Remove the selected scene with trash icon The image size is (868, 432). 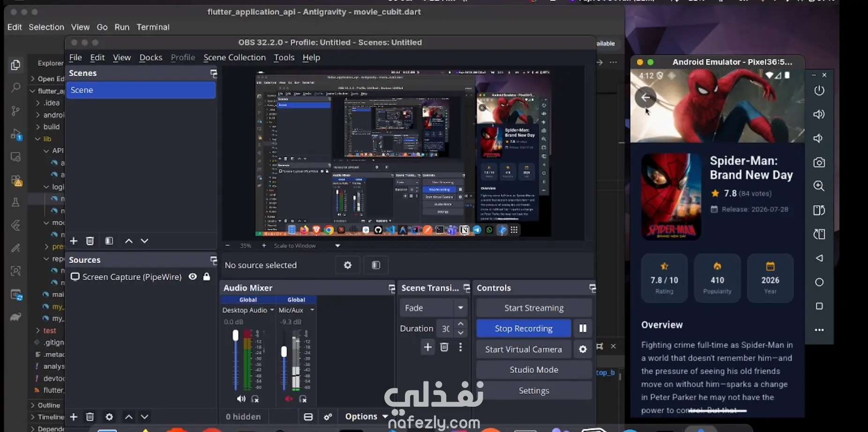pyautogui.click(x=90, y=241)
